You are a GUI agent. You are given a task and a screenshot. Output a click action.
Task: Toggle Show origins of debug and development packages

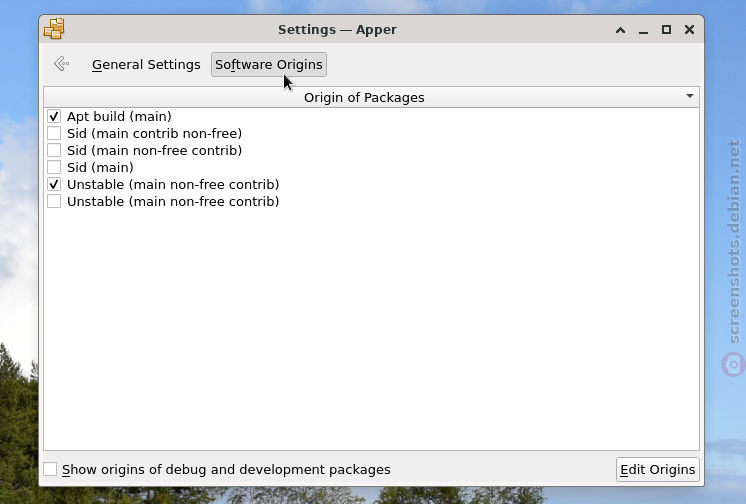coord(50,469)
